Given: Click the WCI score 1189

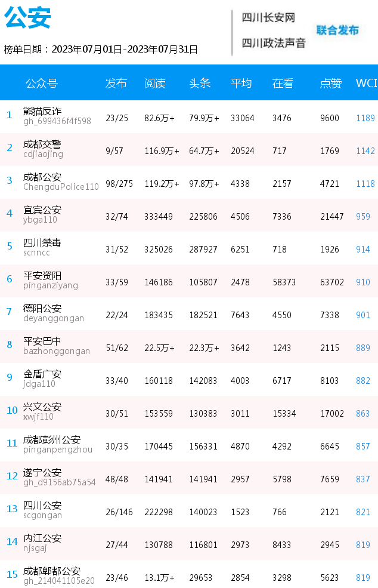Looking at the screenshot, I should coord(365,118).
